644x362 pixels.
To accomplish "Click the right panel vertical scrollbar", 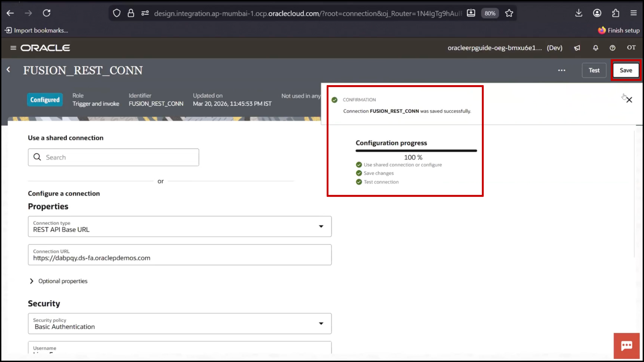I will 634,194.
